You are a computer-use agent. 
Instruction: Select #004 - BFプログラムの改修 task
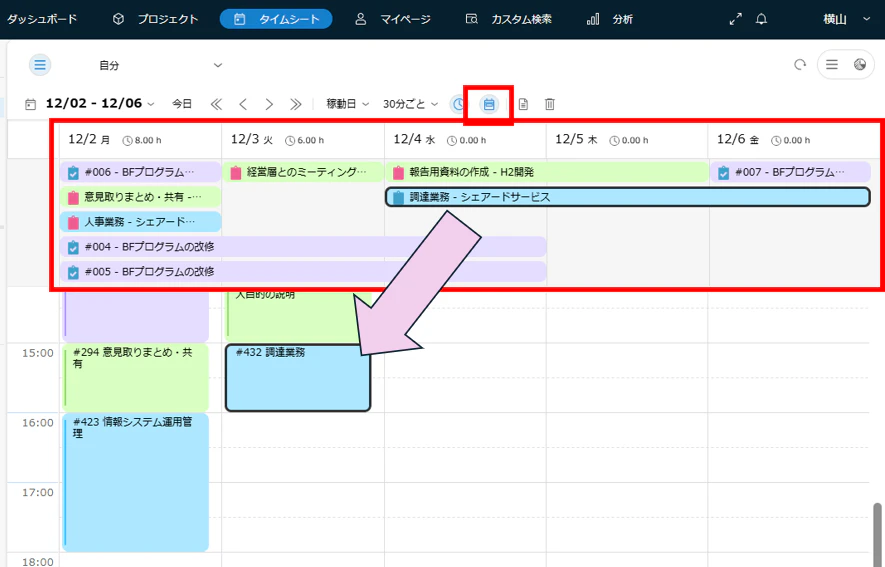[x=303, y=247]
